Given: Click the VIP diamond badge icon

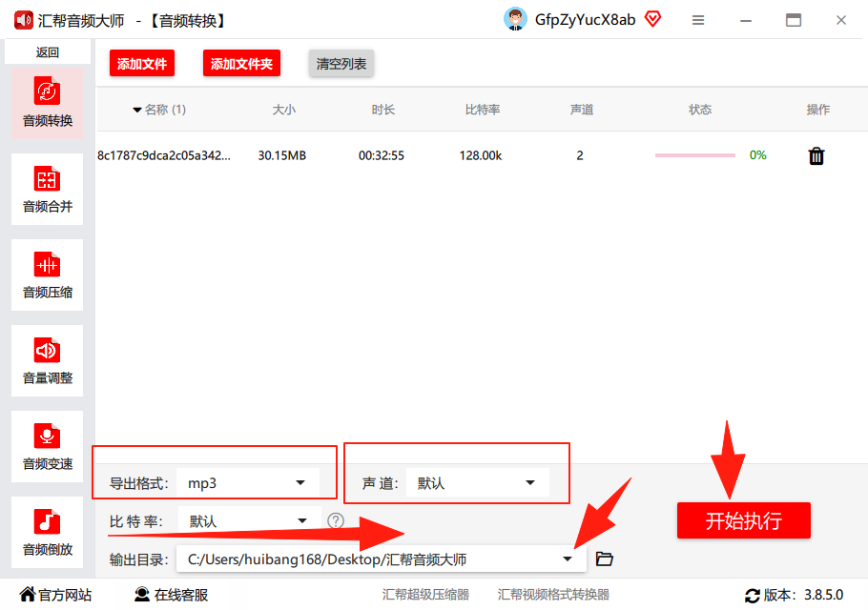Looking at the screenshot, I should pos(653,20).
